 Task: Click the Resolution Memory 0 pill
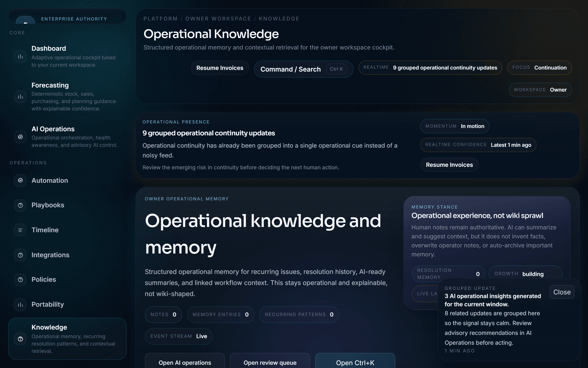click(448, 274)
